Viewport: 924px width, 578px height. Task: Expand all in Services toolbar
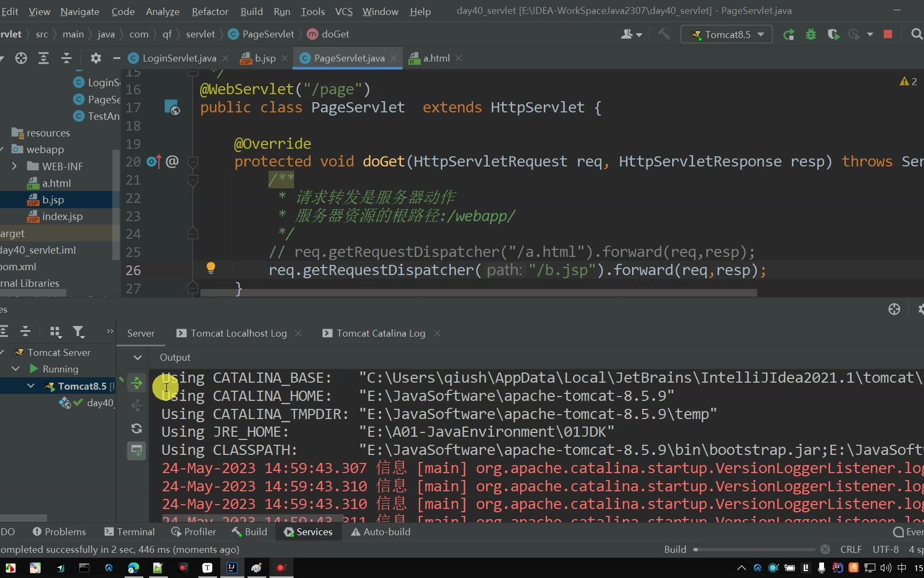coord(4,332)
